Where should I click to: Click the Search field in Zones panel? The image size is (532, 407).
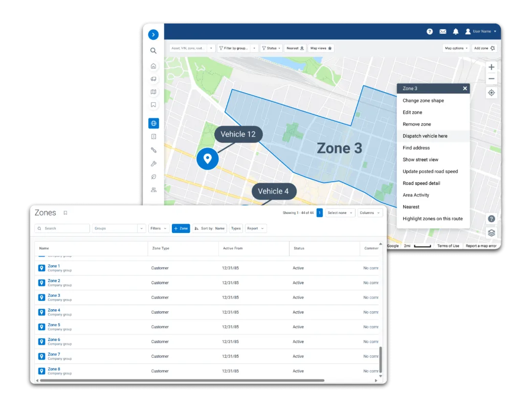point(62,228)
